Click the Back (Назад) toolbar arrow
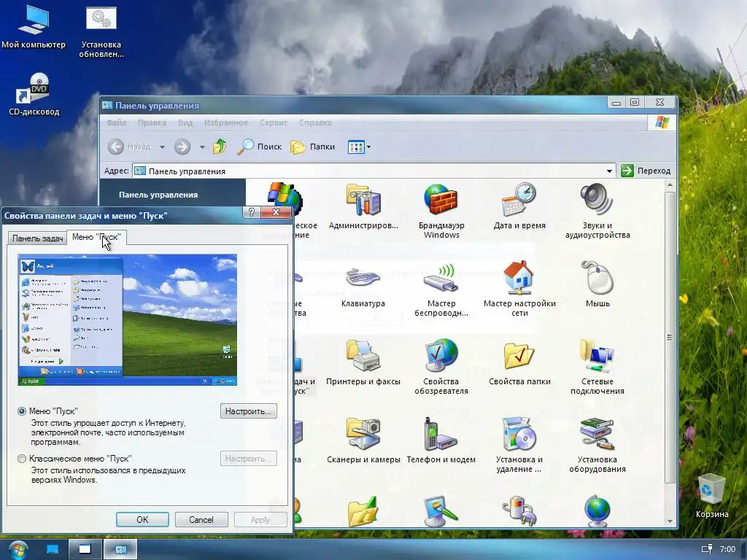The image size is (747, 560). (x=116, y=147)
